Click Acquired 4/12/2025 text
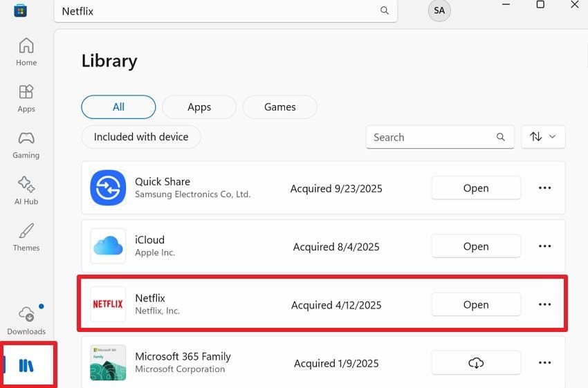Viewport: 588px width, 388px height. coord(336,305)
